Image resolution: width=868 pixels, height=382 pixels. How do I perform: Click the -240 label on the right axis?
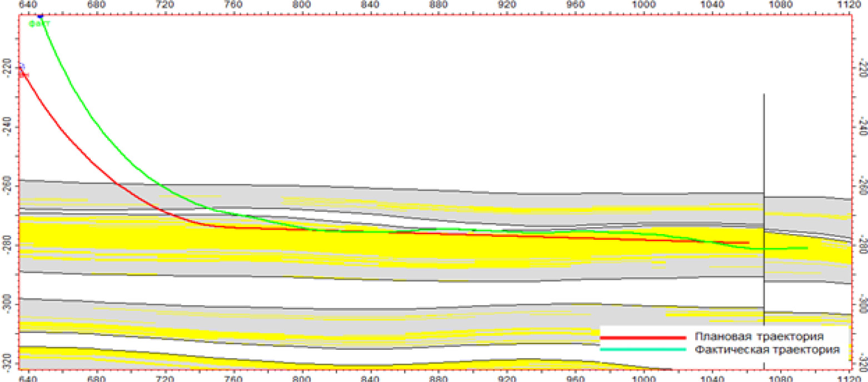coord(862,127)
